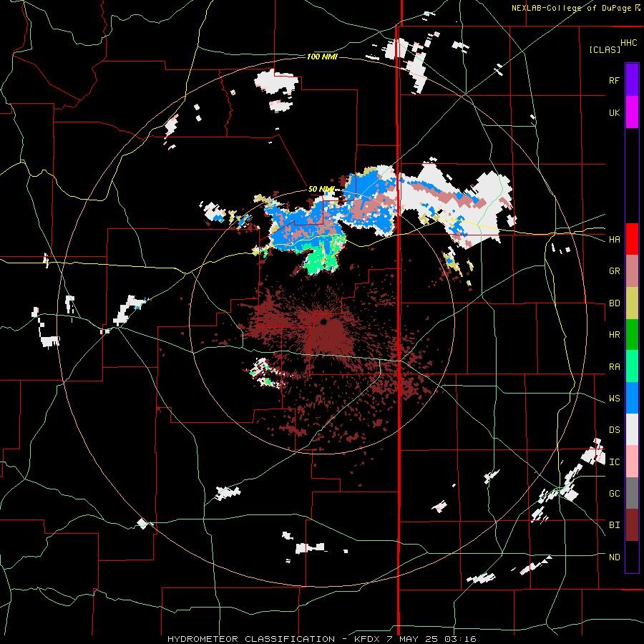This screenshot has width=644, height=644.
Task: Click the DS legend label
Action: 614,429
